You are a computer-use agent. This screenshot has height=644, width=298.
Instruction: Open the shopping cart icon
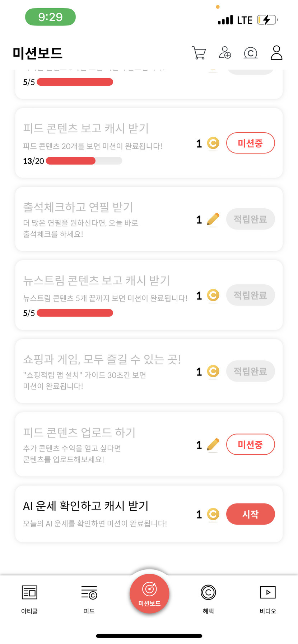pos(199,53)
